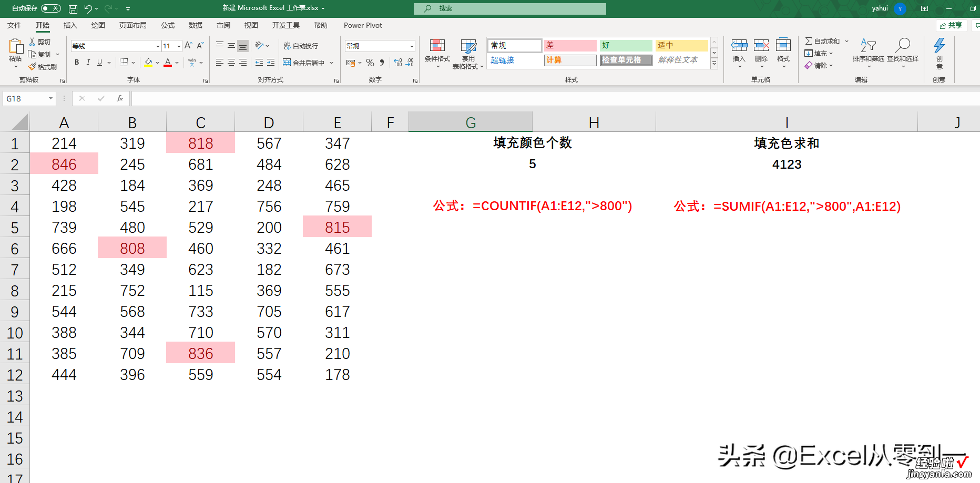980x483 pixels.
Task: Apply the 检查单元格 style
Action: pyautogui.click(x=626, y=60)
